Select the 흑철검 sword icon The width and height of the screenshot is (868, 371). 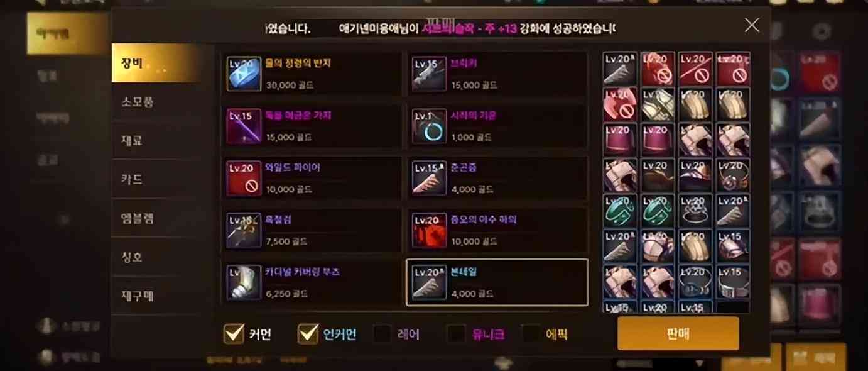pyautogui.click(x=244, y=230)
